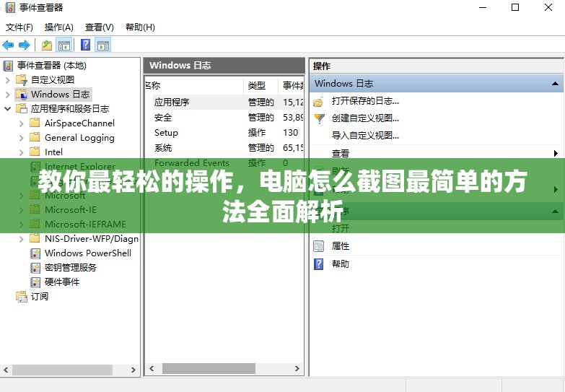Expand the Intel node arrow
The height and width of the screenshot is (392, 565).
(21, 152)
